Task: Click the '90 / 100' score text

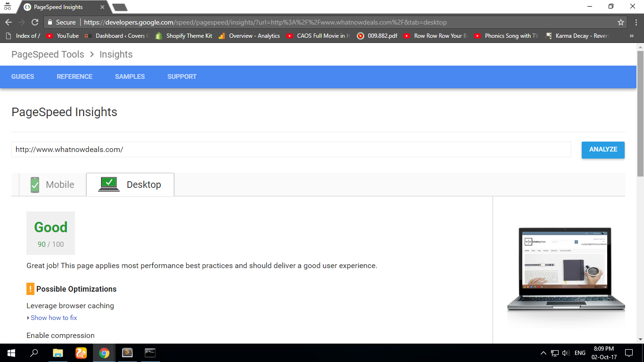Action: click(x=50, y=244)
